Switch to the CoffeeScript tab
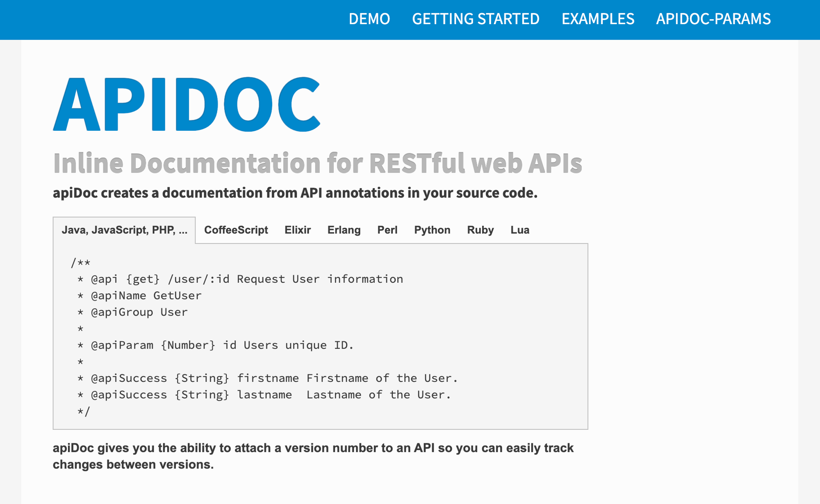 (236, 230)
